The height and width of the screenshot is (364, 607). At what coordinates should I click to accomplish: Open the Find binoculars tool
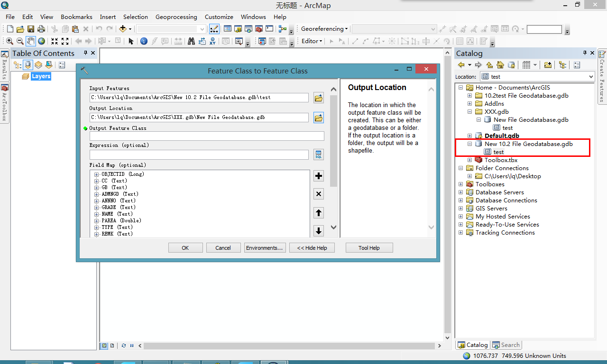point(191,41)
